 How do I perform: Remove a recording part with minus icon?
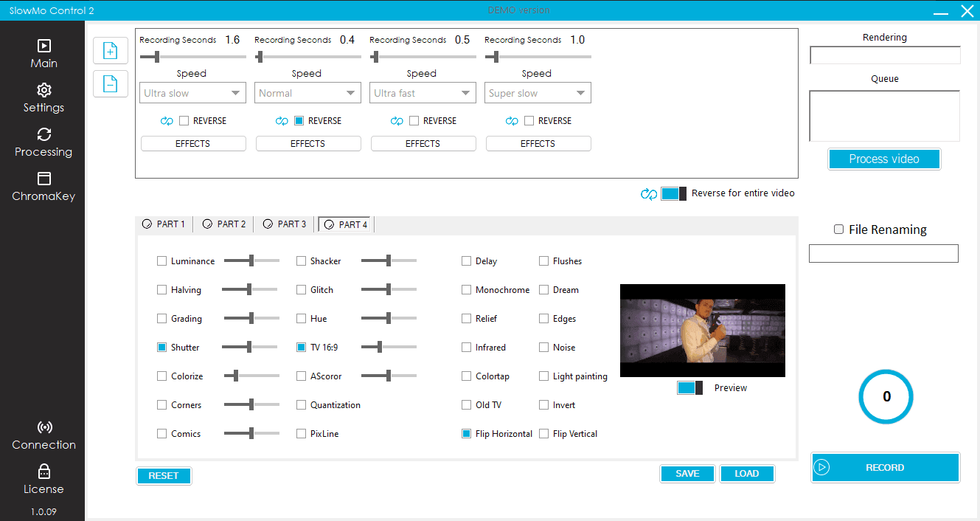(110, 84)
